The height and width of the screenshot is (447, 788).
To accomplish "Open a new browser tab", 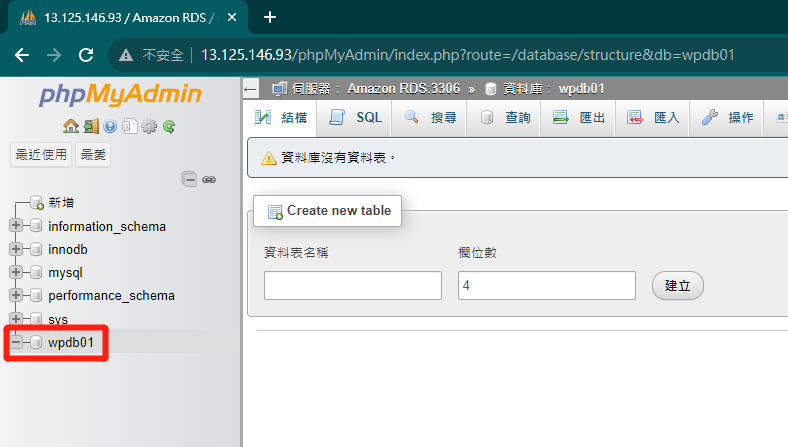I will pos(270,18).
